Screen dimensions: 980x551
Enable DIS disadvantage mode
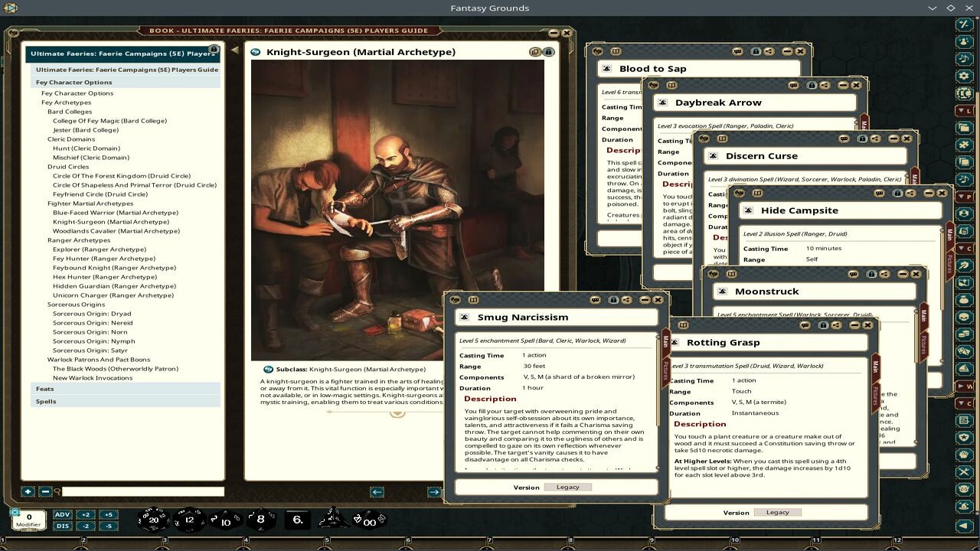click(x=62, y=526)
